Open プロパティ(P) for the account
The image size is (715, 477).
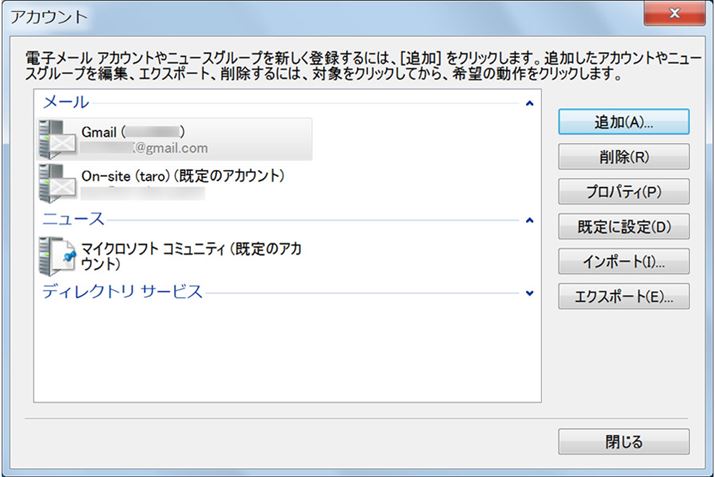[x=623, y=191]
